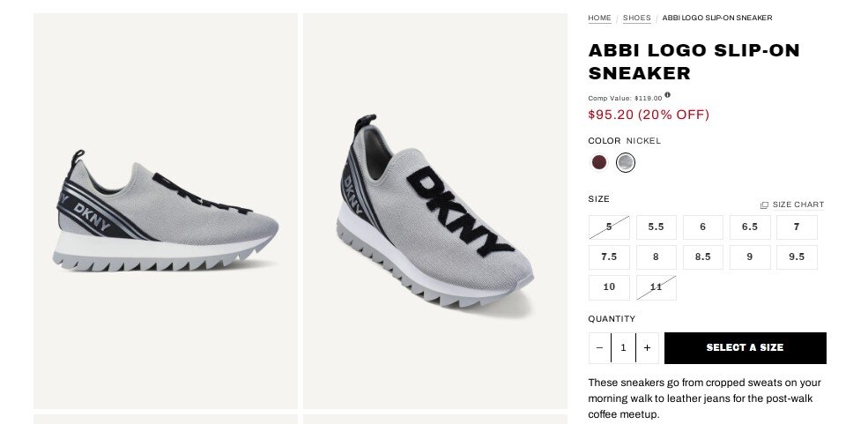Open the side-view sneaker image

(166, 211)
